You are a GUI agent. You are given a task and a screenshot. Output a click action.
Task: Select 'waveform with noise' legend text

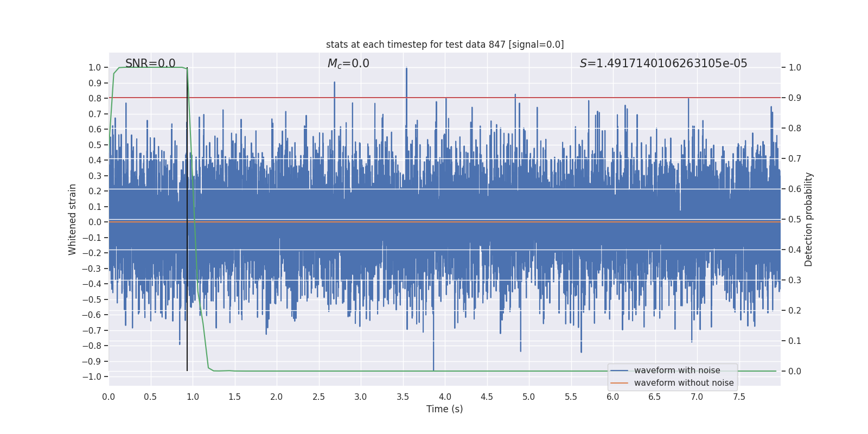tap(677, 371)
